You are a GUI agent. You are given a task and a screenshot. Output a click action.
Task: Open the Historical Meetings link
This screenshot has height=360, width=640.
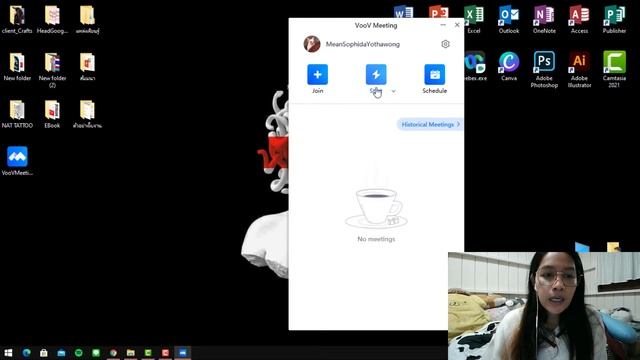430,124
